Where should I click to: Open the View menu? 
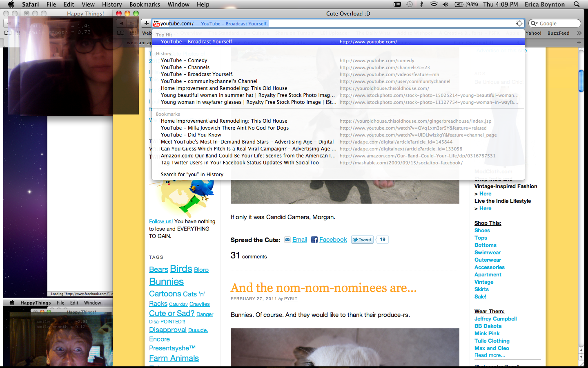pos(88,4)
